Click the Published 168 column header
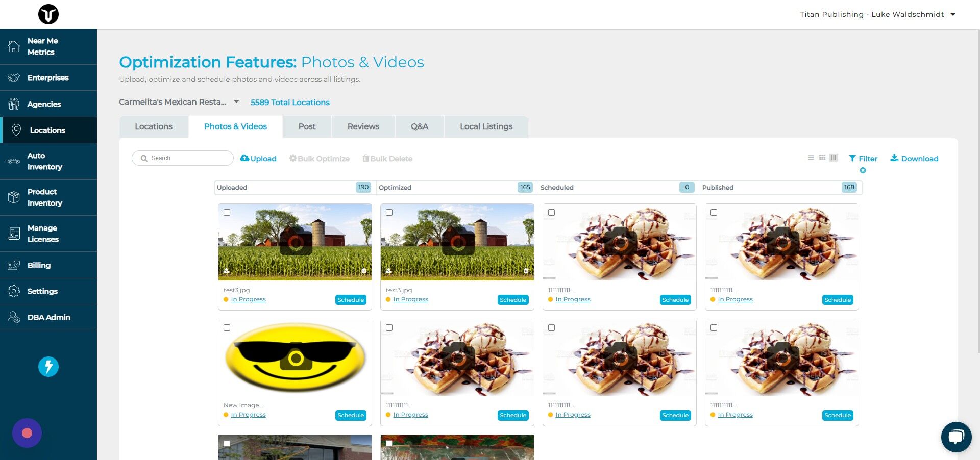980x460 pixels. (781, 187)
